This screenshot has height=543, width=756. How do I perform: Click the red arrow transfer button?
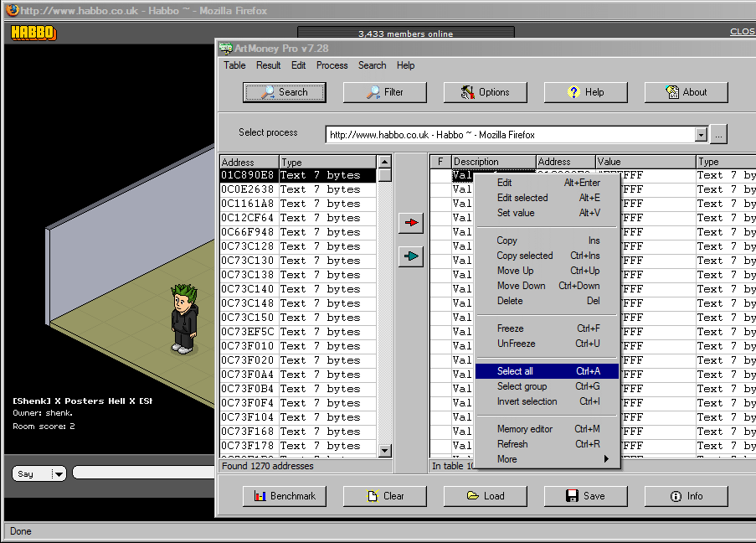pos(411,223)
